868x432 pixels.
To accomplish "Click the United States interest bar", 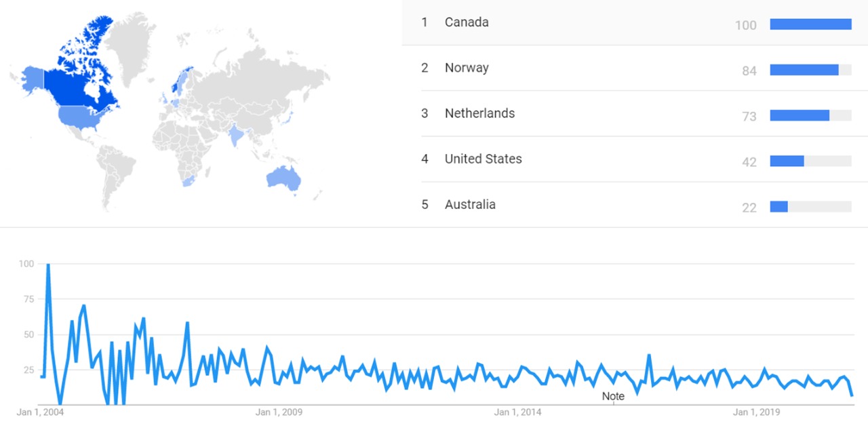I will point(787,161).
